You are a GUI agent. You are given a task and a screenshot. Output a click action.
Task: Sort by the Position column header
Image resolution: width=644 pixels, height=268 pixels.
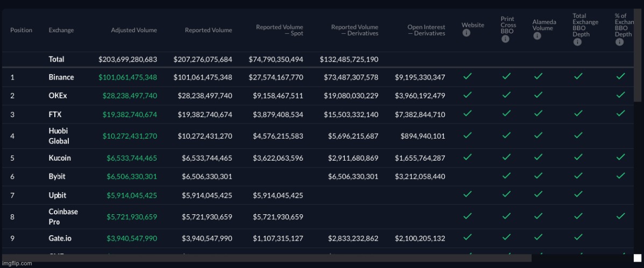click(21, 30)
